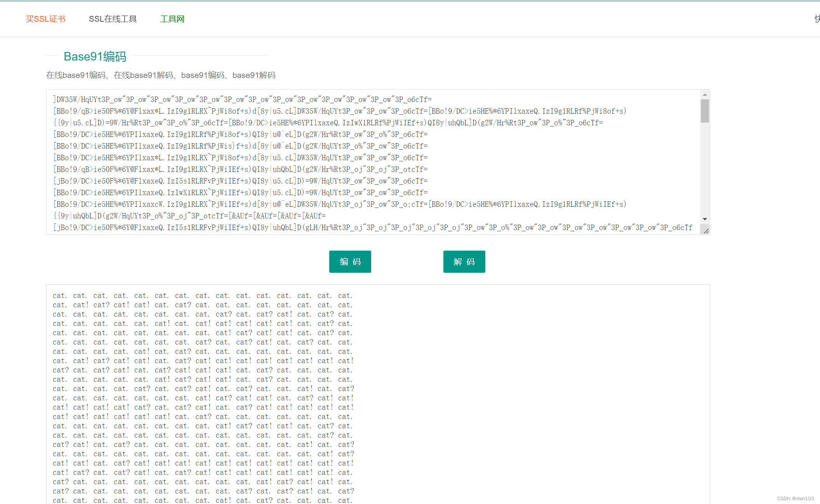Click the scrollbar down arrow of input box

(705, 219)
